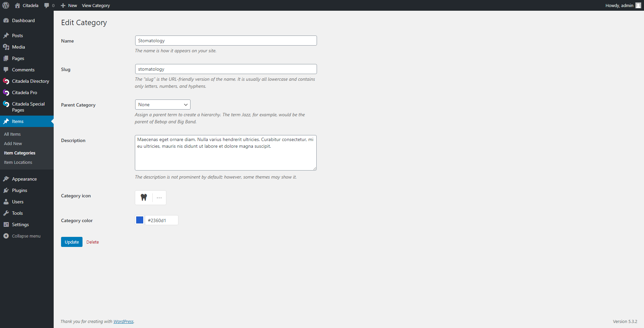Open Users menu label
Viewport: 644px width, 328px height.
(x=18, y=202)
